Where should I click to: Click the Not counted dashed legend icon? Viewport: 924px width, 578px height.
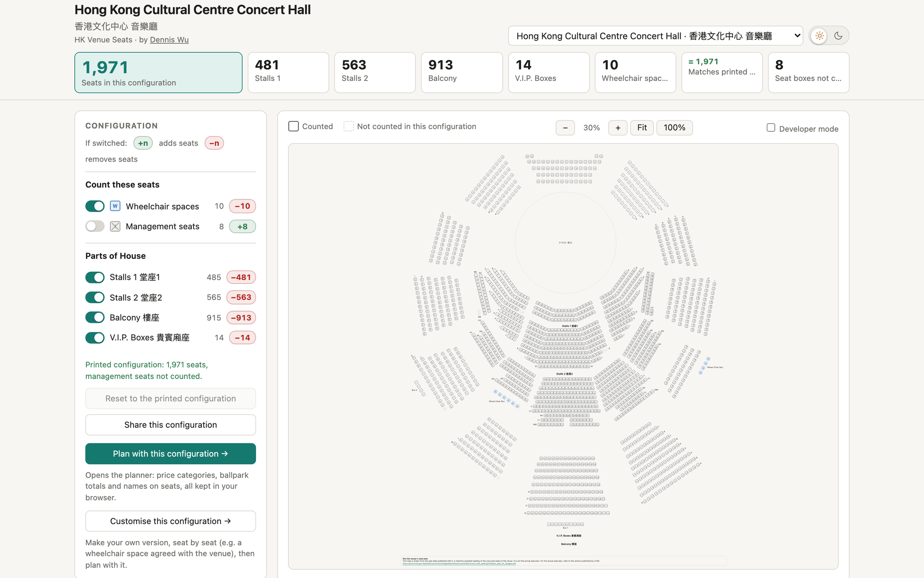[x=348, y=126]
